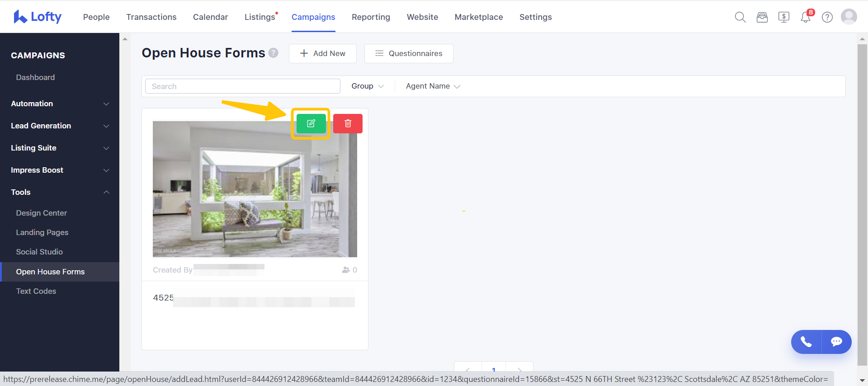
Task: Click the blue phone dialer button
Action: [x=806, y=342]
